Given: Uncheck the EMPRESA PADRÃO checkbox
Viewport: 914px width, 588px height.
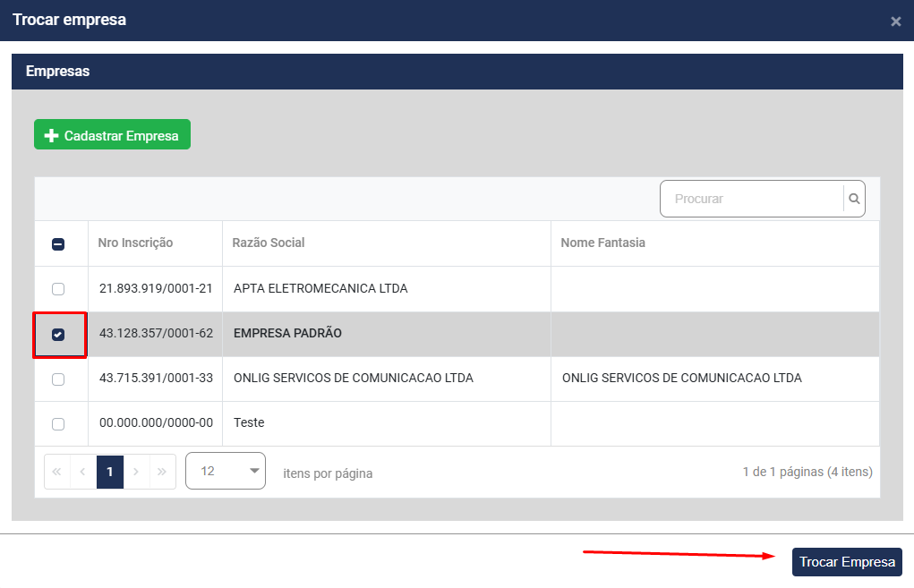Looking at the screenshot, I should [58, 335].
